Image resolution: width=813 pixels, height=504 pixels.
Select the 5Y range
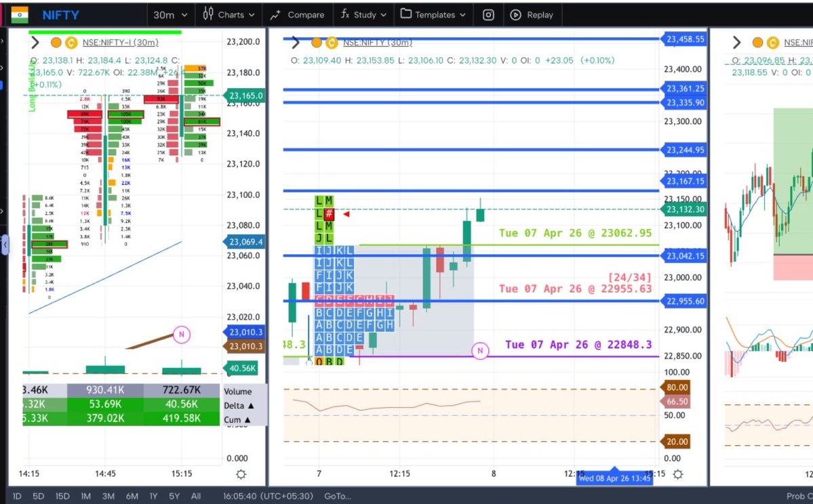174,497
